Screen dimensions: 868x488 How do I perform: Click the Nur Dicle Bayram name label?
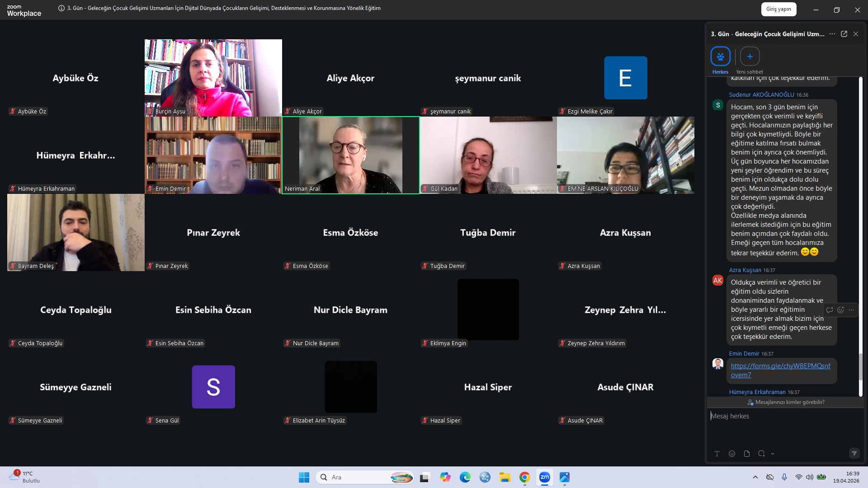click(x=311, y=343)
